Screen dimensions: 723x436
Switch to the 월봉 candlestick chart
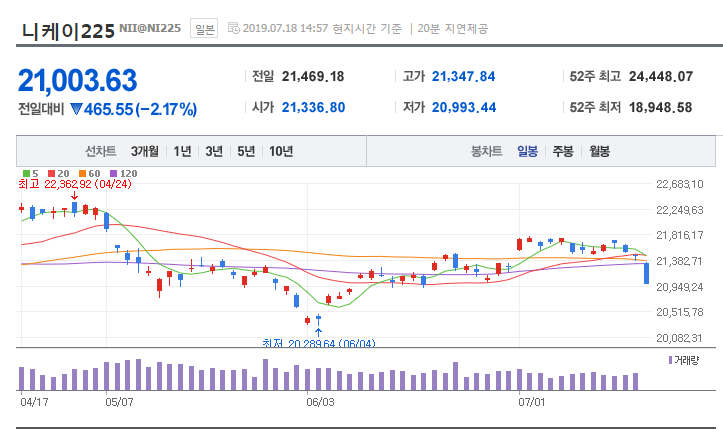(x=599, y=151)
